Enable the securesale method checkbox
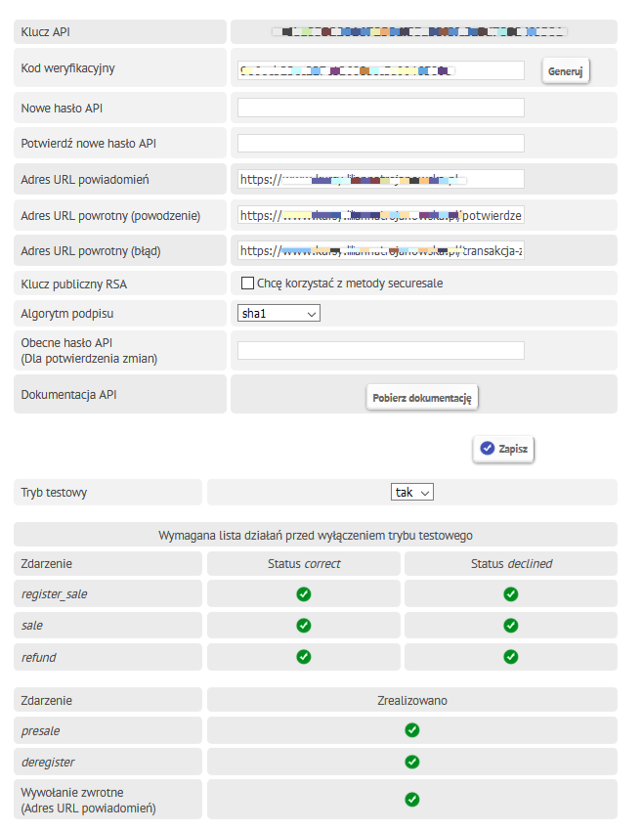 [x=247, y=284]
